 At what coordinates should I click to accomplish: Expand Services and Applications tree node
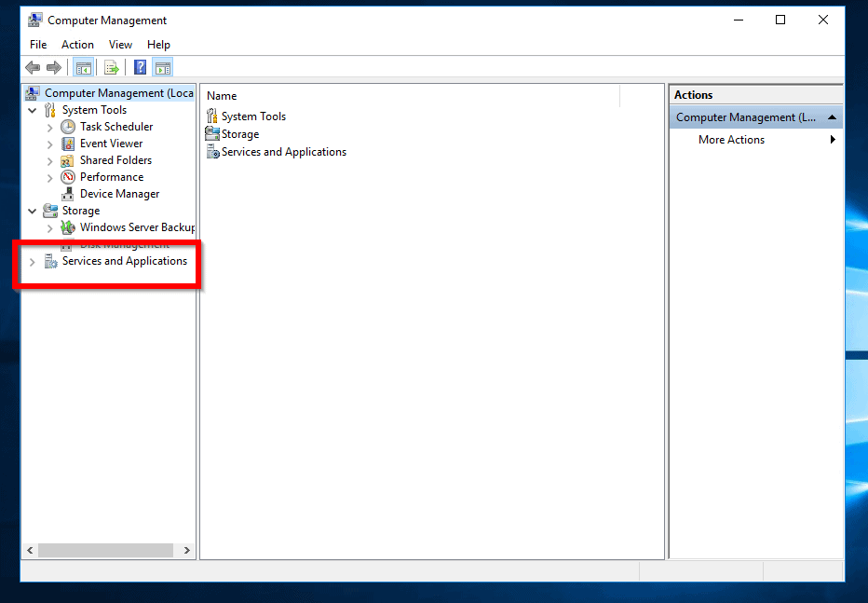[x=32, y=262]
